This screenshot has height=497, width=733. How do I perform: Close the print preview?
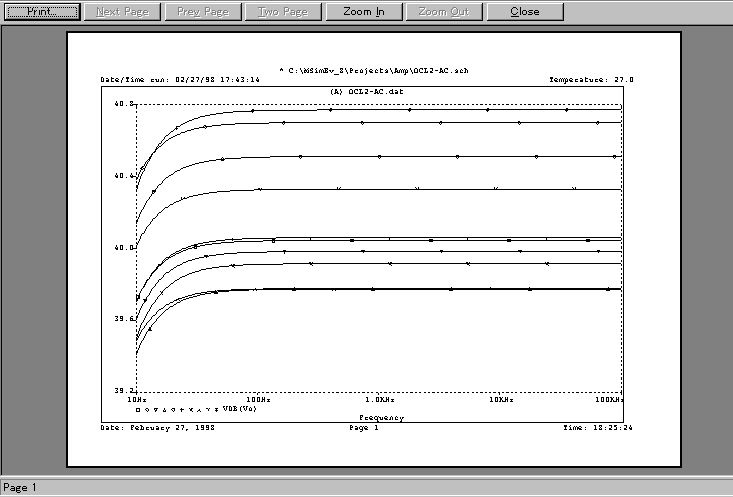(x=524, y=12)
